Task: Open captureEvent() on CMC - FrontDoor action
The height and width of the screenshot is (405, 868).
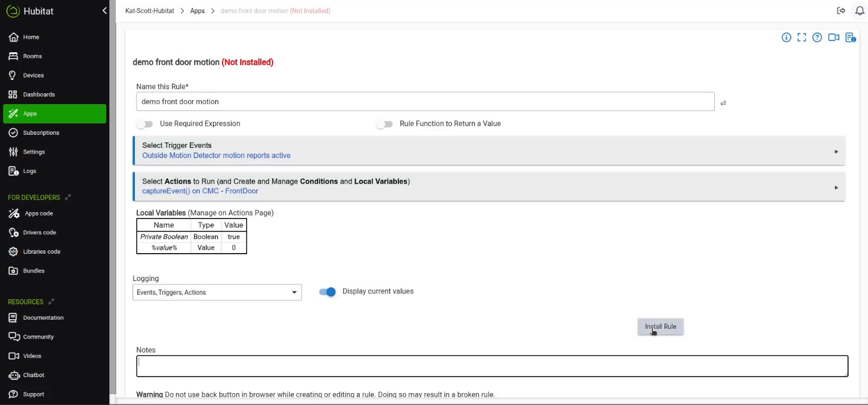Action: pyautogui.click(x=200, y=191)
